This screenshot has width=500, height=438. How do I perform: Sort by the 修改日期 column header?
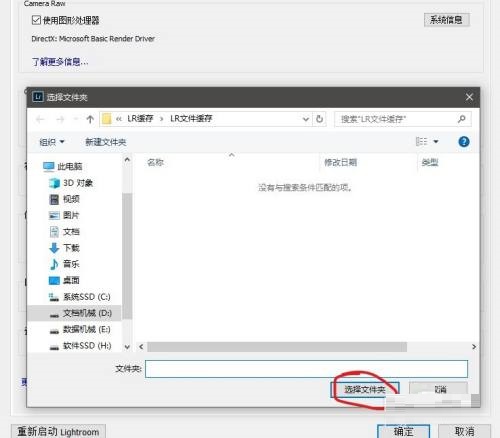340,162
